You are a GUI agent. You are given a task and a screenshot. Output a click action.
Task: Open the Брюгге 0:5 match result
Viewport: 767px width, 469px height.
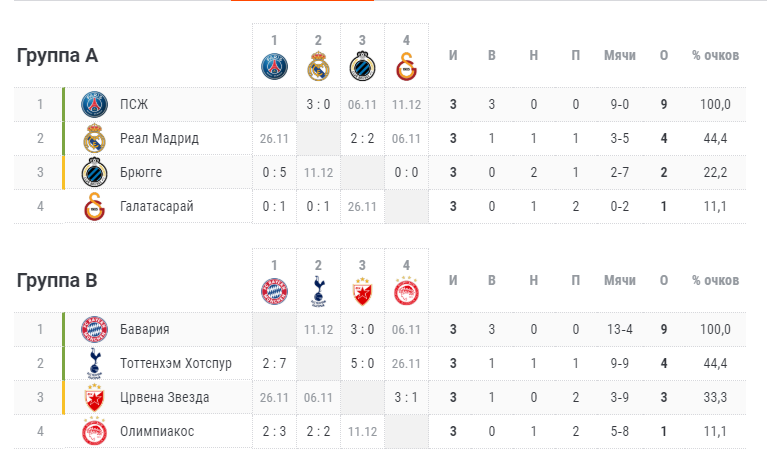pyautogui.click(x=274, y=172)
